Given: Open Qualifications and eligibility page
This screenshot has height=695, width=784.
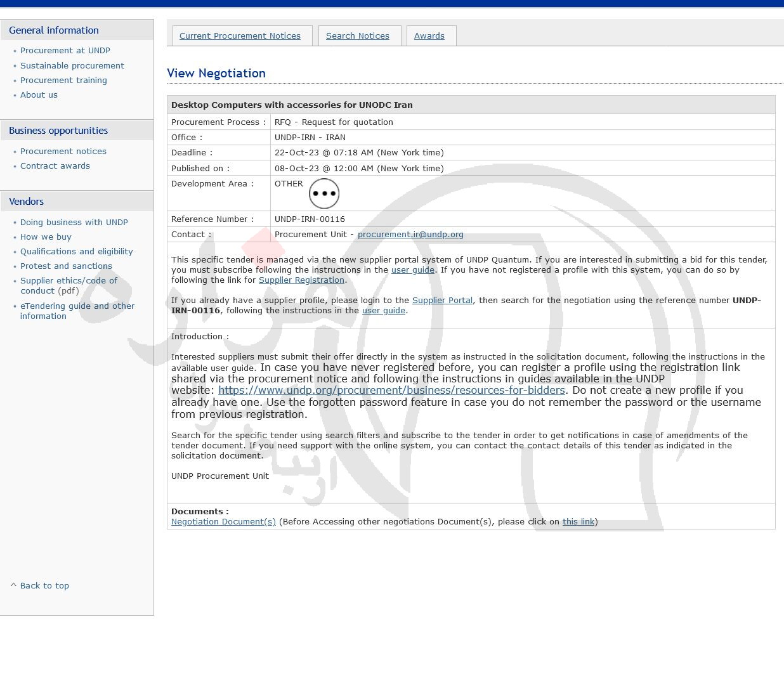Looking at the screenshot, I should pyautogui.click(x=76, y=252).
